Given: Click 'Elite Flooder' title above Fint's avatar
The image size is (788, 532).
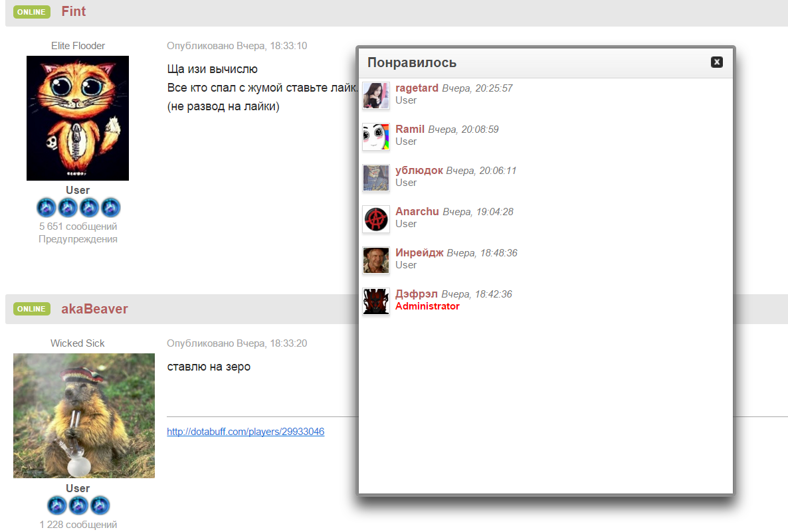Looking at the screenshot, I should pyautogui.click(x=78, y=46).
